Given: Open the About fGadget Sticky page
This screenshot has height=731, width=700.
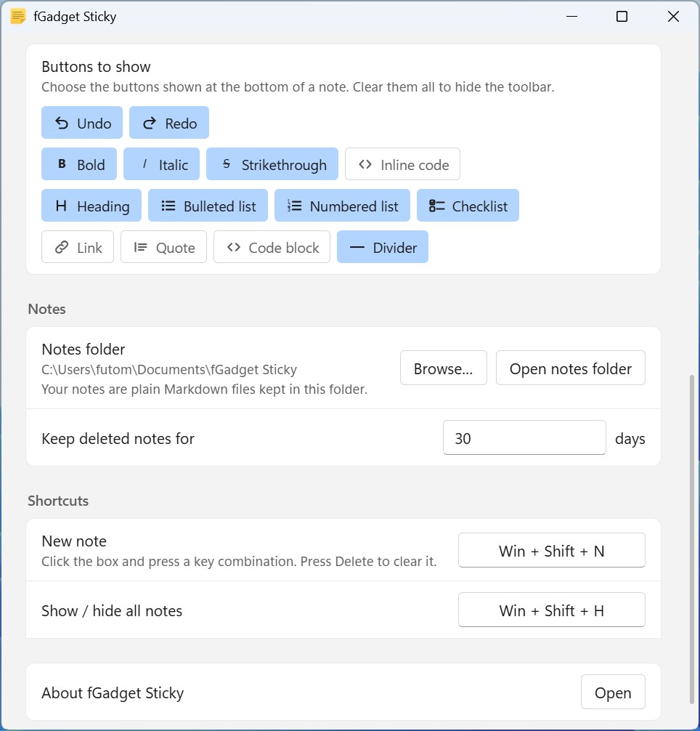Looking at the screenshot, I should click(x=613, y=692).
